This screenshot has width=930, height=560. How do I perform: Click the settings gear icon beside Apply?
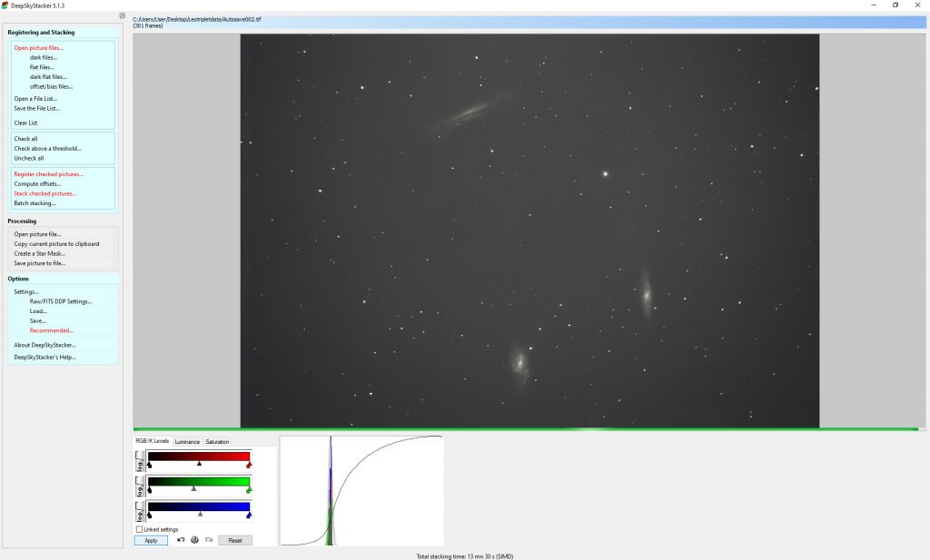pos(194,540)
